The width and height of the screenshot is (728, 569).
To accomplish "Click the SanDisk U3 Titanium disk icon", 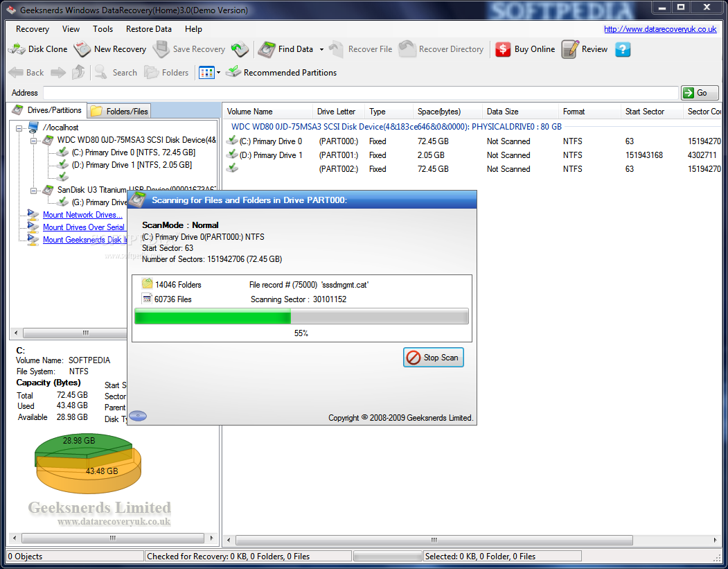I will coord(48,190).
